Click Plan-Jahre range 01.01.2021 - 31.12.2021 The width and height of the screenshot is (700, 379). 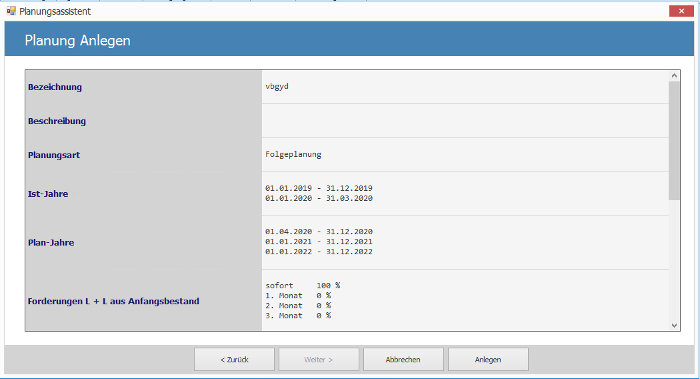319,242
